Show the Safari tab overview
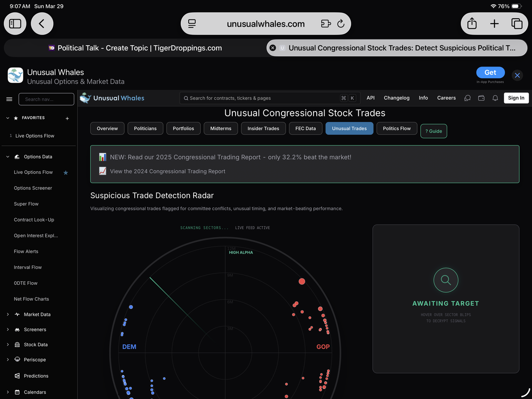The width and height of the screenshot is (532, 399). 517,24
